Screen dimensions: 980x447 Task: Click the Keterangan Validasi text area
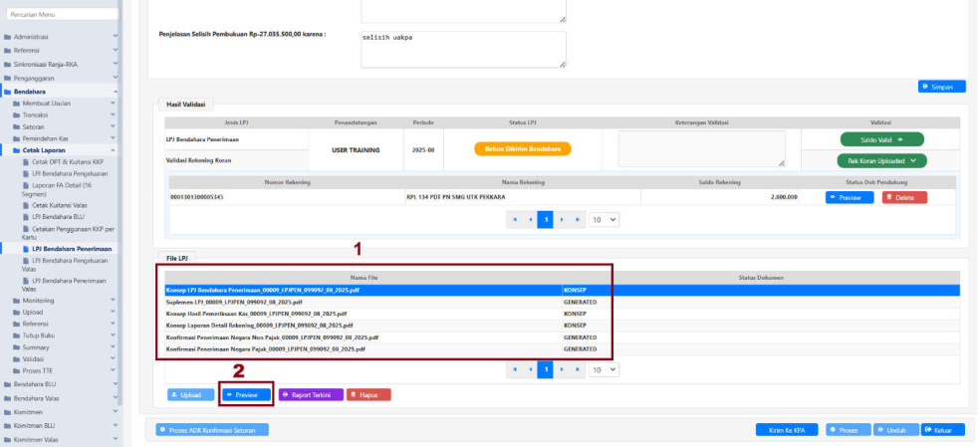tap(701, 149)
